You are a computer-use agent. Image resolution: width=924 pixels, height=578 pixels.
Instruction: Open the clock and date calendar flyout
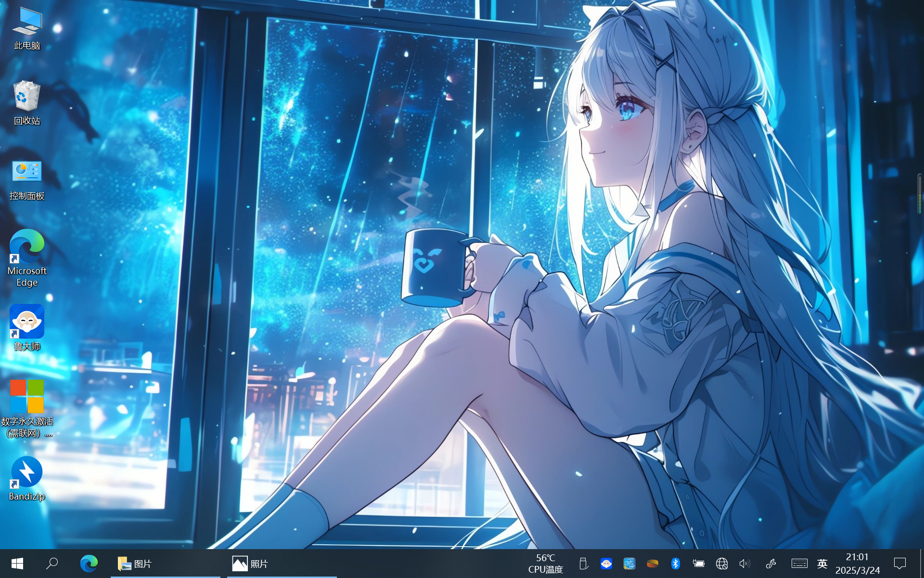point(857,563)
